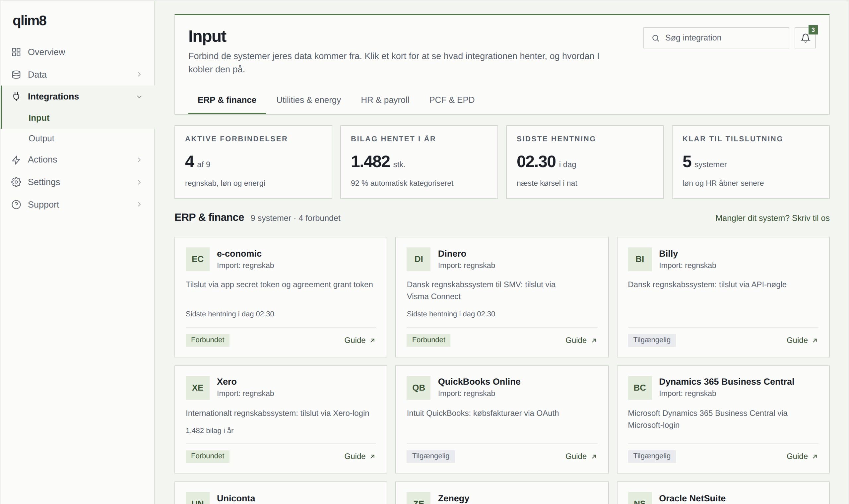Click the 'ERP & finance' section heading

point(209,218)
